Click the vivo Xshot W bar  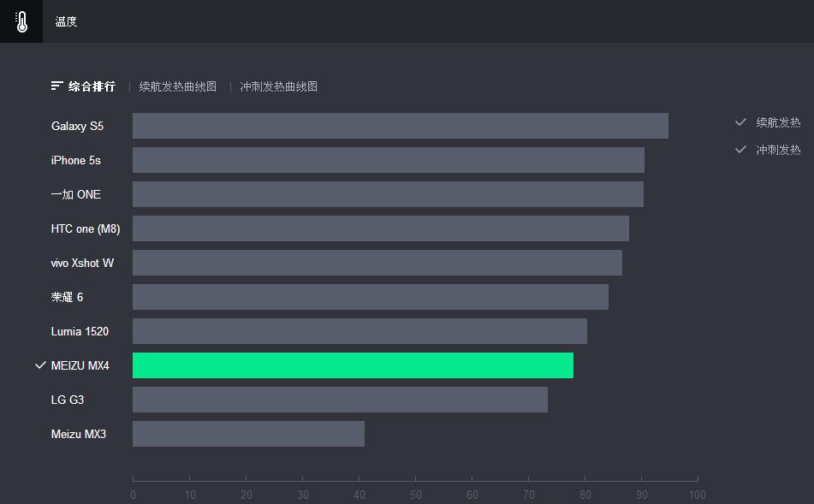point(377,263)
